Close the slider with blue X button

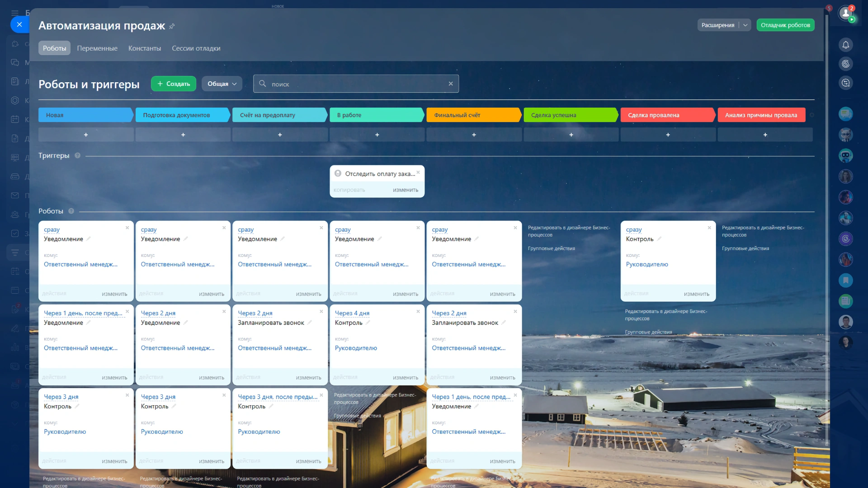[19, 24]
